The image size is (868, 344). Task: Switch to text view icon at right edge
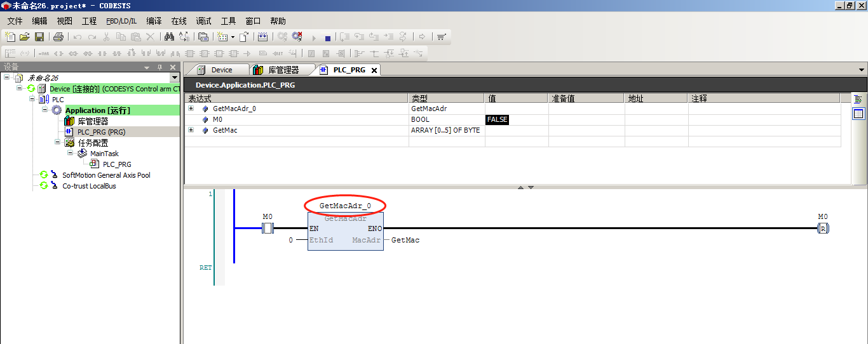(858, 100)
